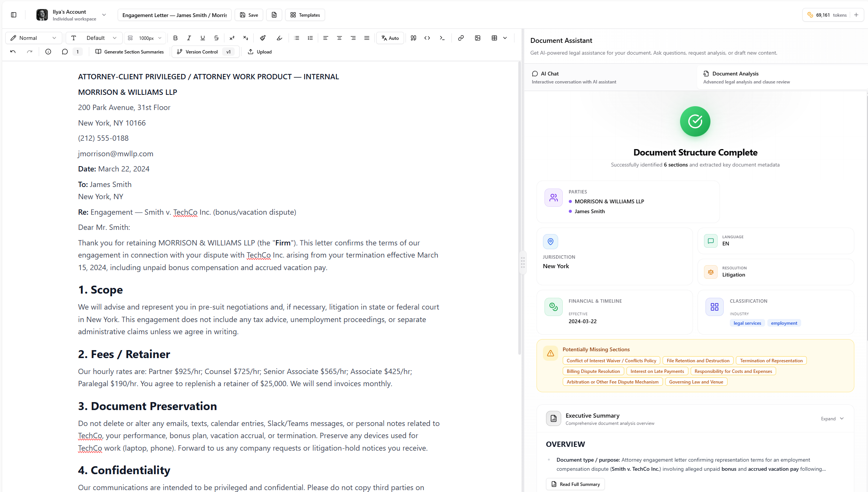
Task: Switch to the Document Analysis tab
Action: tap(745, 77)
